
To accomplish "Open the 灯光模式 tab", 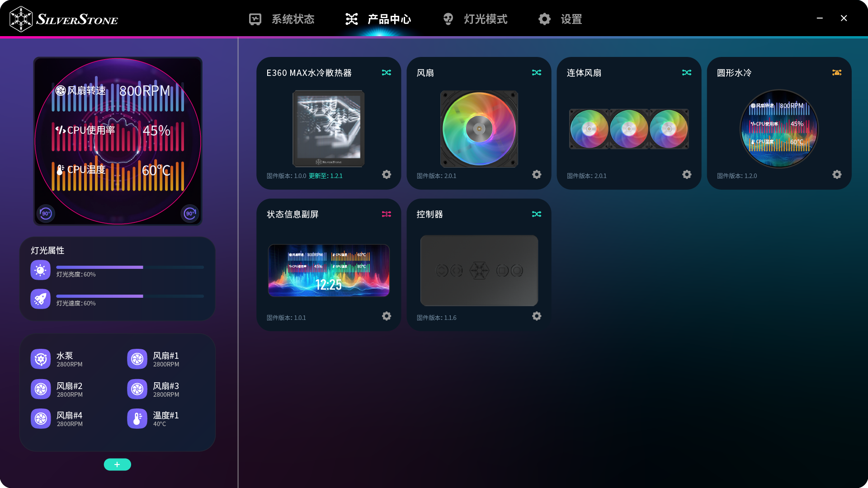I will click(x=475, y=19).
